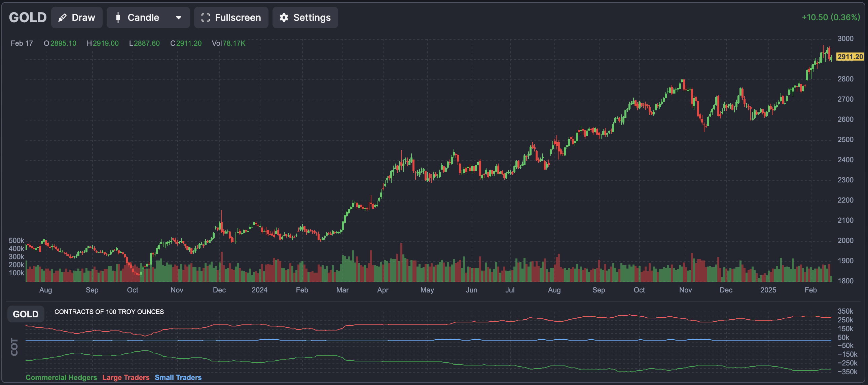The width and height of the screenshot is (868, 385).
Task: Toggle the Commercial Hedgers legend series
Action: 61,378
